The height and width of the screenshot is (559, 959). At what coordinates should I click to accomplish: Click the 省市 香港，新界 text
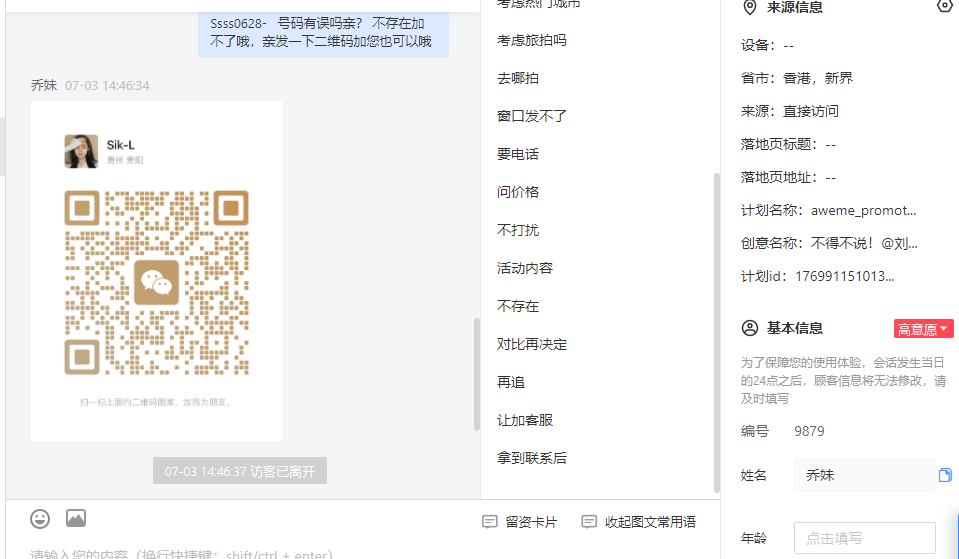[796, 78]
